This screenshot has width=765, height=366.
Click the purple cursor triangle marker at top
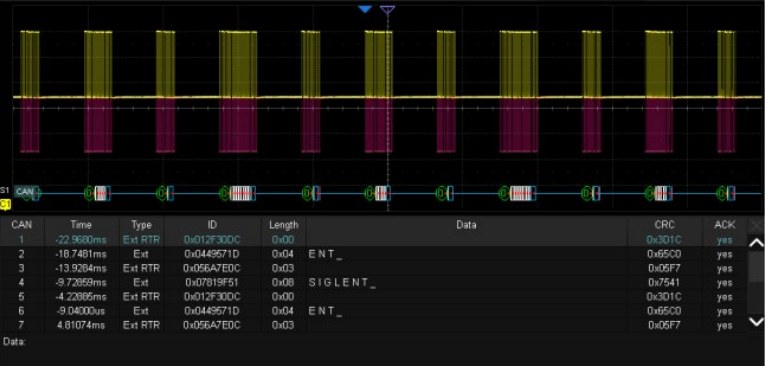pos(387,9)
